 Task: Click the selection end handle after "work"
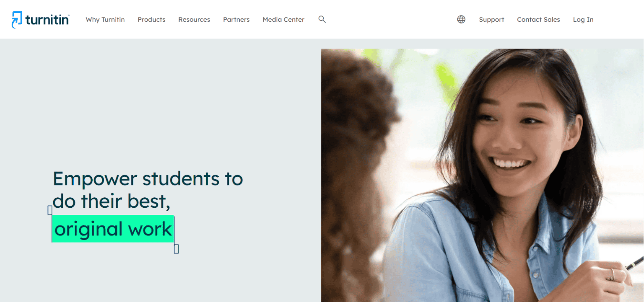[x=176, y=249]
